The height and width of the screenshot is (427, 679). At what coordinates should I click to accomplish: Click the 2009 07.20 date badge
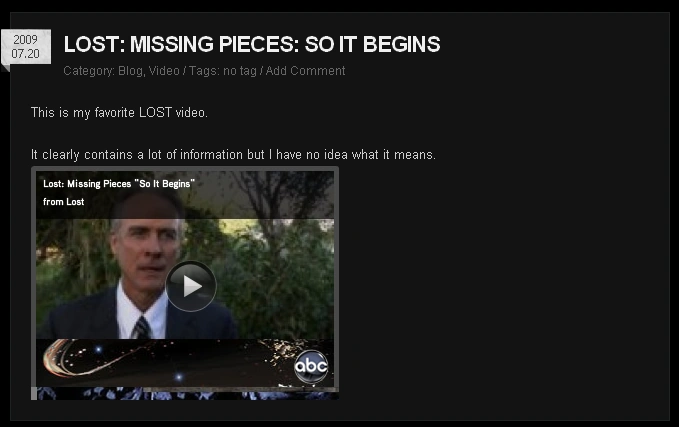pos(26,47)
